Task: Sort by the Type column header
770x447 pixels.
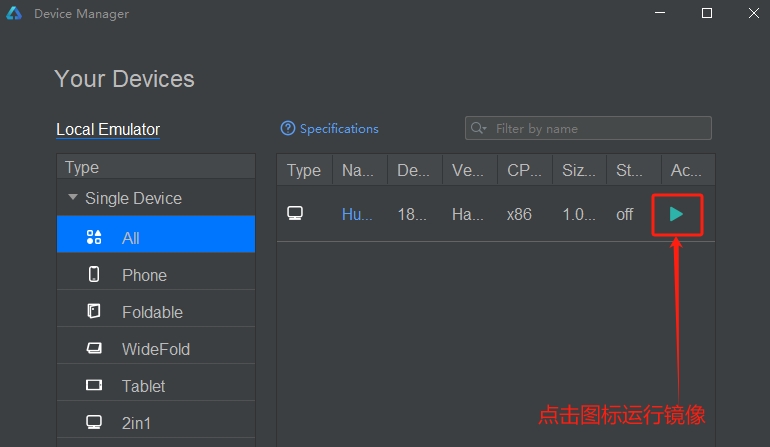Action: pos(304,170)
